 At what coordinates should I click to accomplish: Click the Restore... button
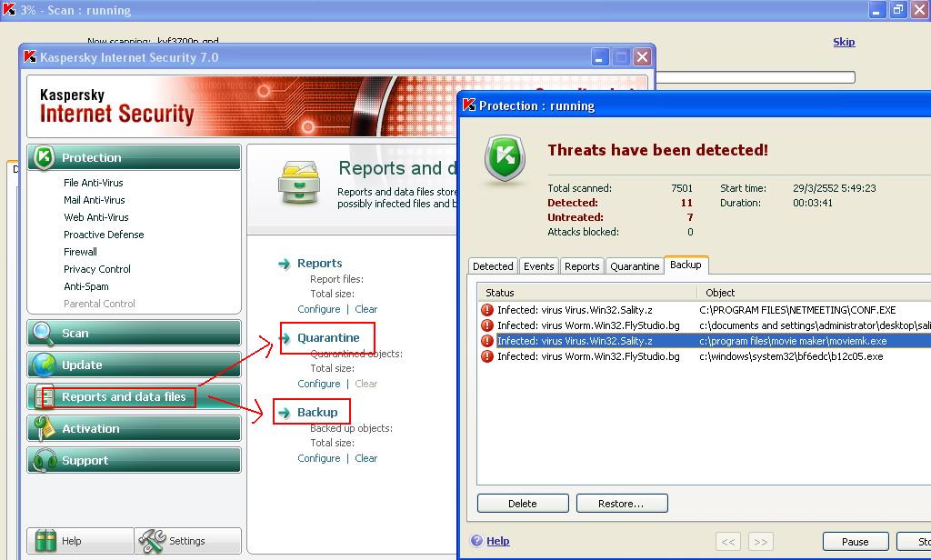pyautogui.click(x=622, y=503)
